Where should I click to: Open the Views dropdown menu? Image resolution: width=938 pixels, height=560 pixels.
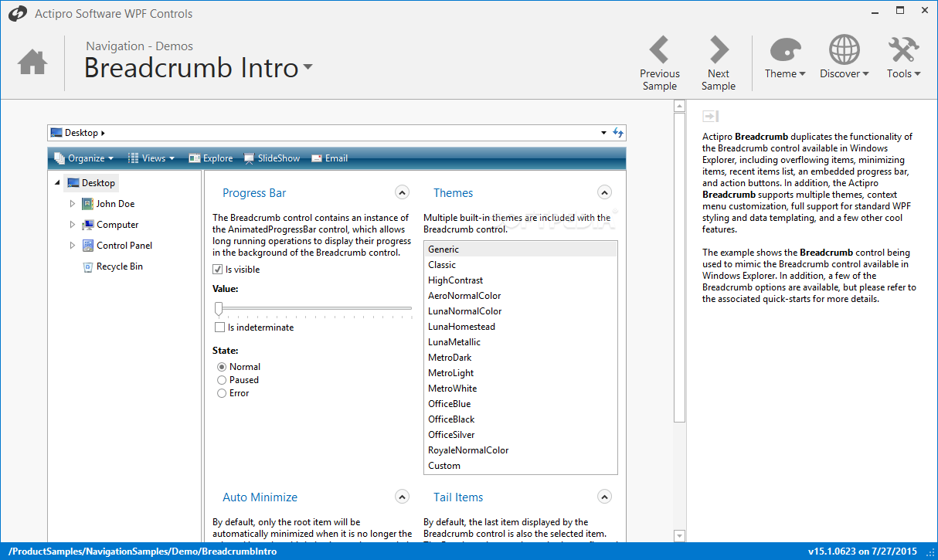pyautogui.click(x=151, y=158)
